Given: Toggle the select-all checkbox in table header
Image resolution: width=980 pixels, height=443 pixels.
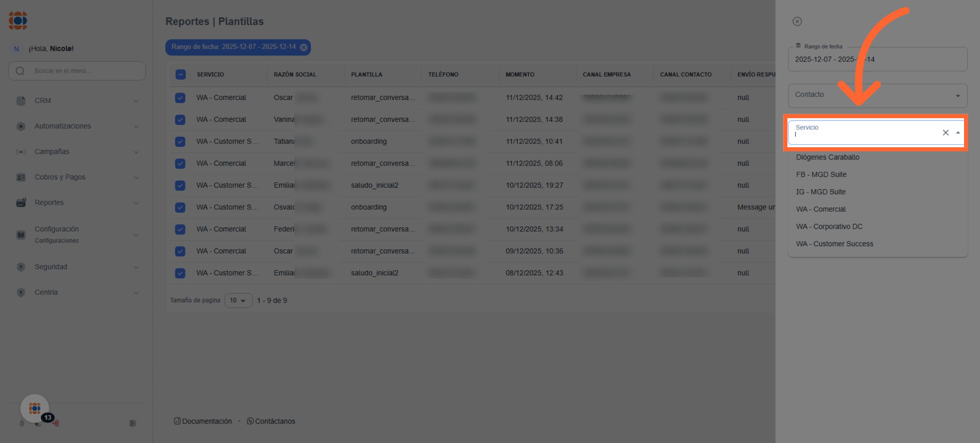Looking at the screenshot, I should (x=180, y=75).
